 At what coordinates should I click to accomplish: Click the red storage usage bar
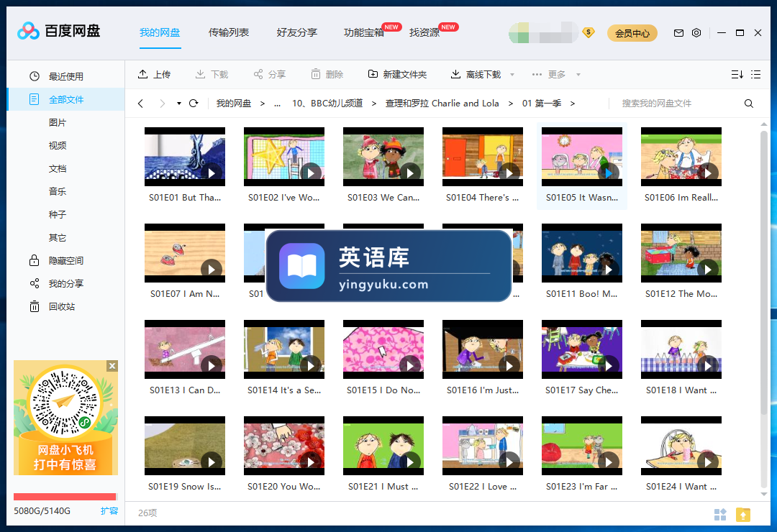[x=65, y=496]
